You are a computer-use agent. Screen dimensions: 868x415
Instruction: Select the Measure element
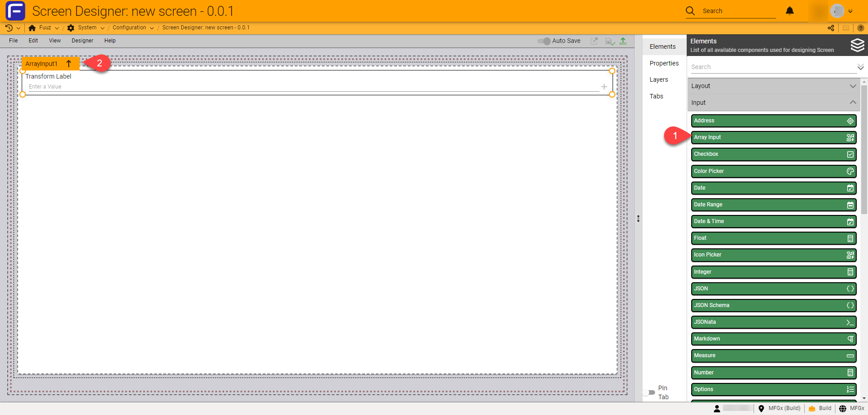click(x=774, y=356)
